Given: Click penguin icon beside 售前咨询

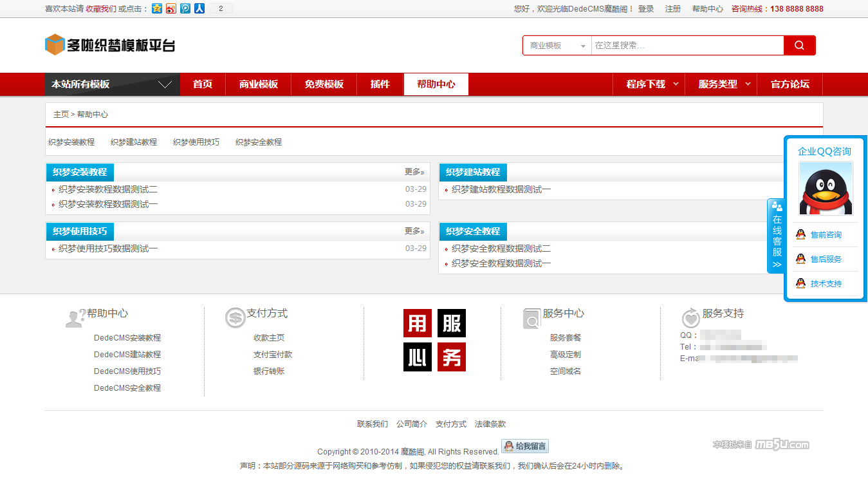Looking at the screenshot, I should [800, 235].
